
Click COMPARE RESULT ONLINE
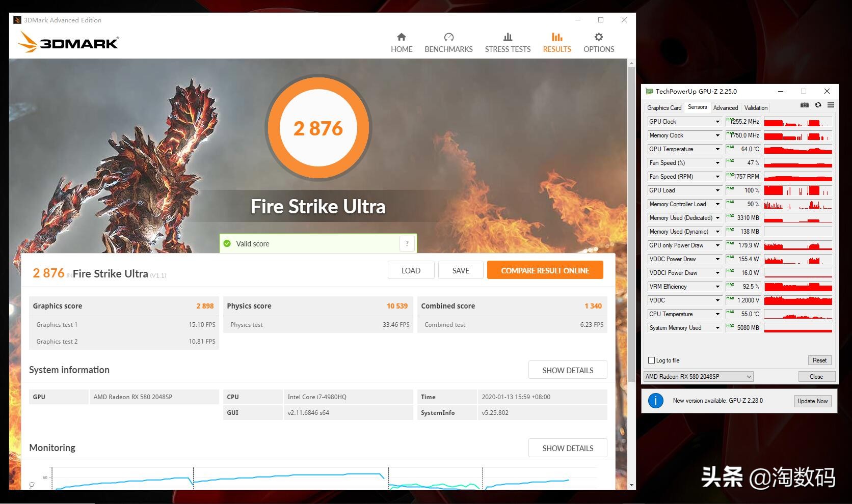pyautogui.click(x=545, y=270)
